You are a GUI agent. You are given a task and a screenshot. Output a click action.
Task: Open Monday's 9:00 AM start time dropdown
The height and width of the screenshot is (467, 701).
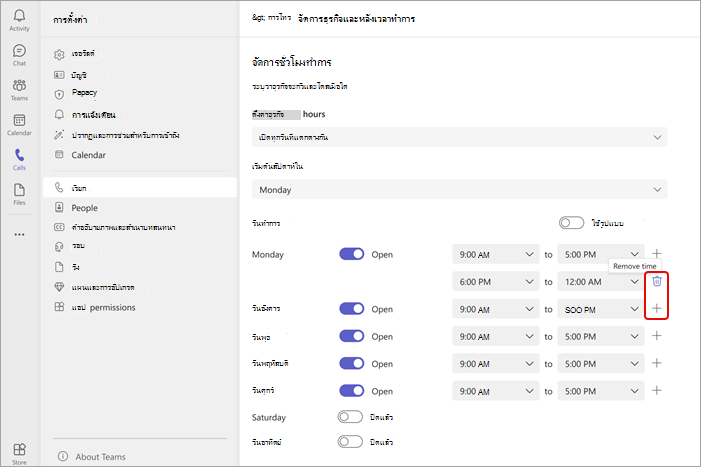496,254
